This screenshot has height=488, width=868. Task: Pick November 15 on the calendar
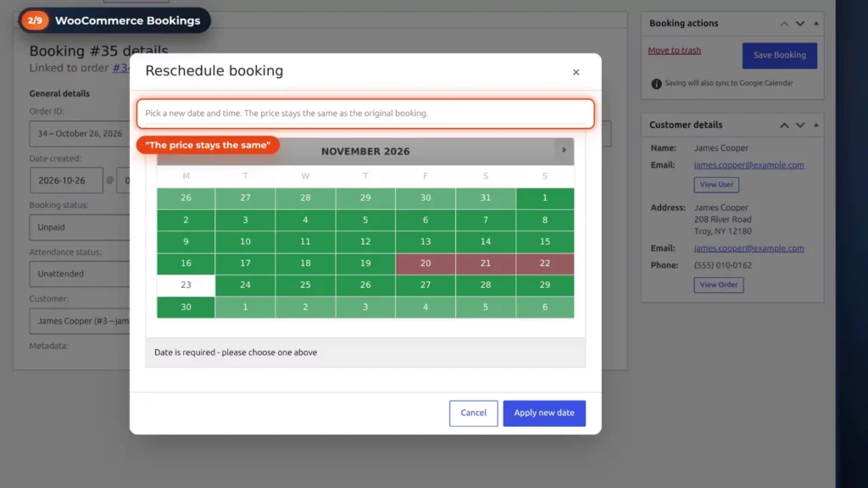tap(545, 241)
